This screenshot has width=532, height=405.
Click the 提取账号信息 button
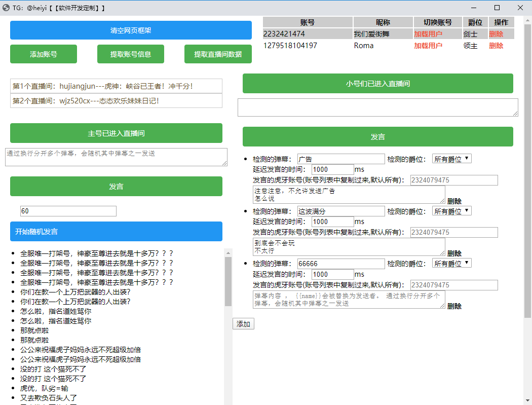point(131,54)
